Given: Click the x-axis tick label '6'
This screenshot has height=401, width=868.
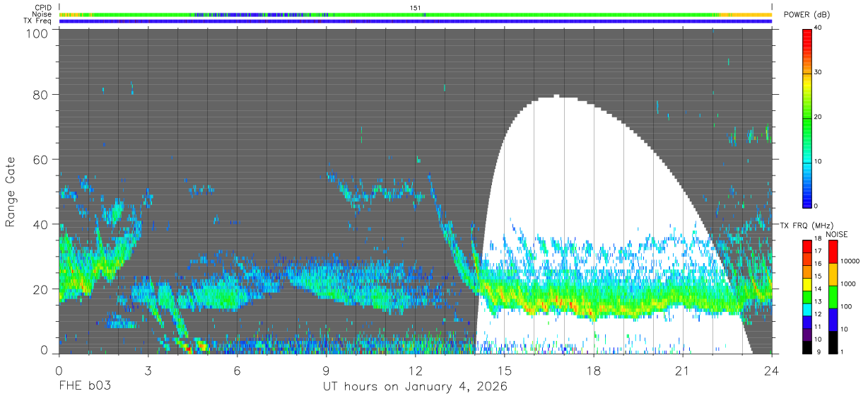Looking at the screenshot, I should point(237,371).
